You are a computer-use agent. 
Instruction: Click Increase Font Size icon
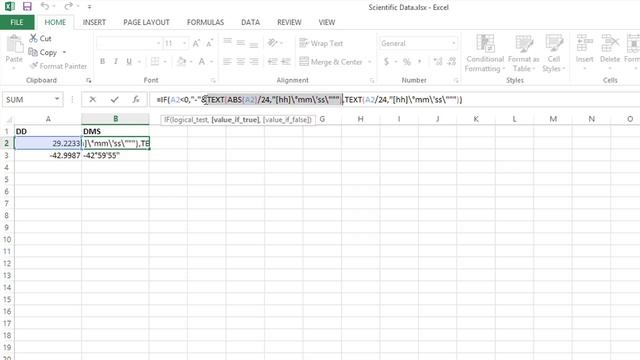pyautogui.click(x=196, y=43)
